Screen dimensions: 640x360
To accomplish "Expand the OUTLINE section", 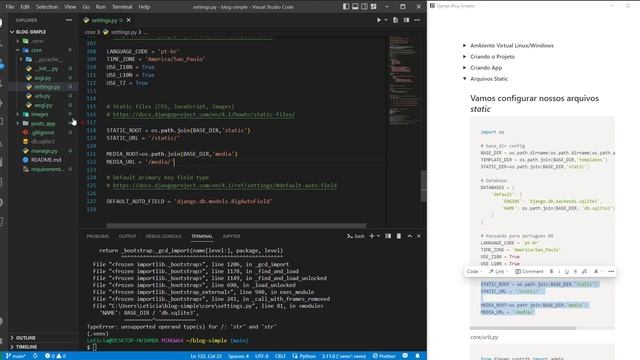I will point(26,338).
